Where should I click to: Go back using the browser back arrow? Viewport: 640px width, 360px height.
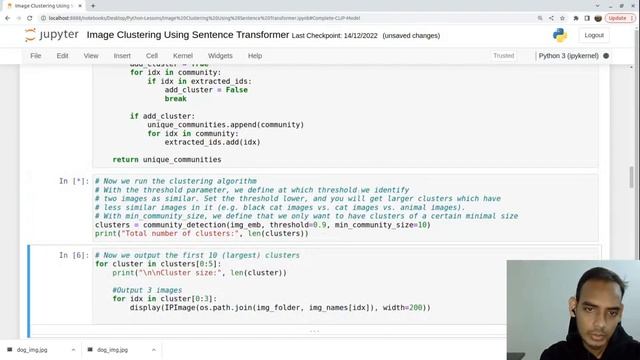7,18
